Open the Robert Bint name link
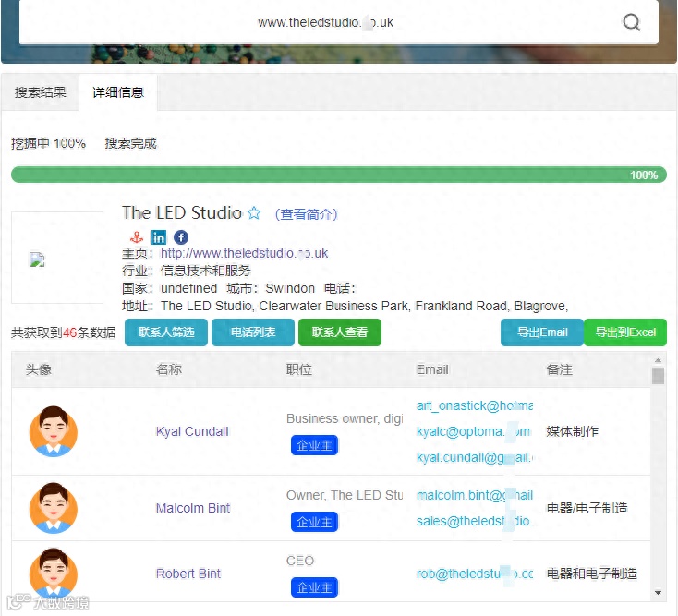This screenshot has width=678, height=616. (x=188, y=574)
